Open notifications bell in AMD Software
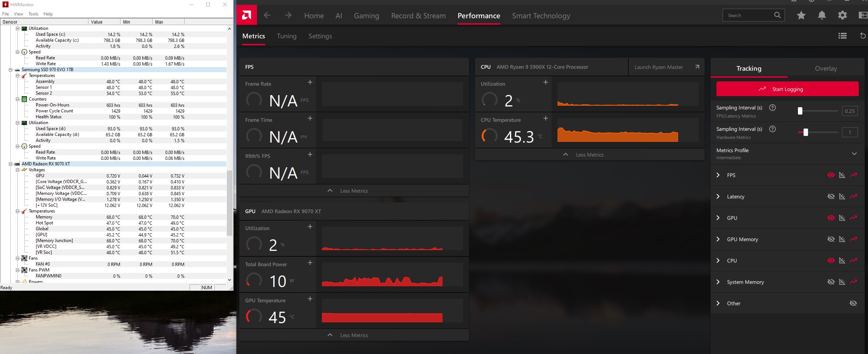 [822, 15]
